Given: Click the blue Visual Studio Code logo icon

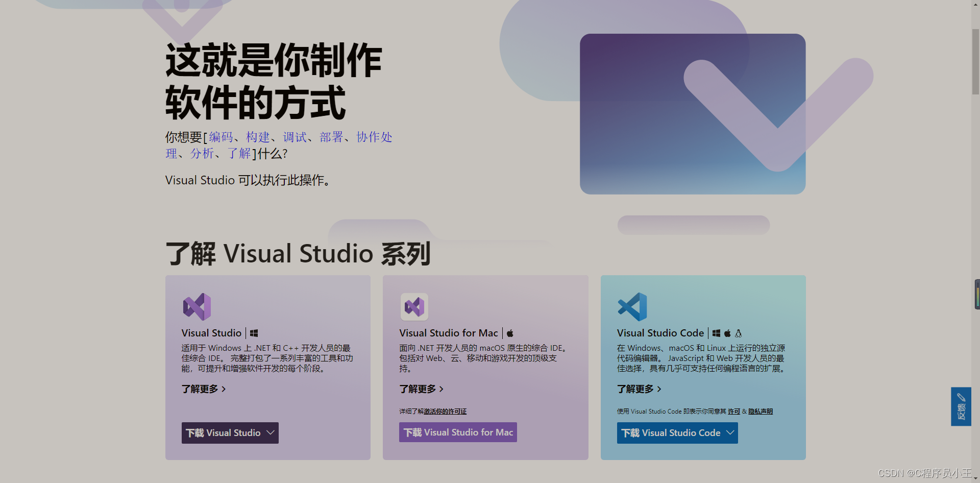Looking at the screenshot, I should coord(632,307).
